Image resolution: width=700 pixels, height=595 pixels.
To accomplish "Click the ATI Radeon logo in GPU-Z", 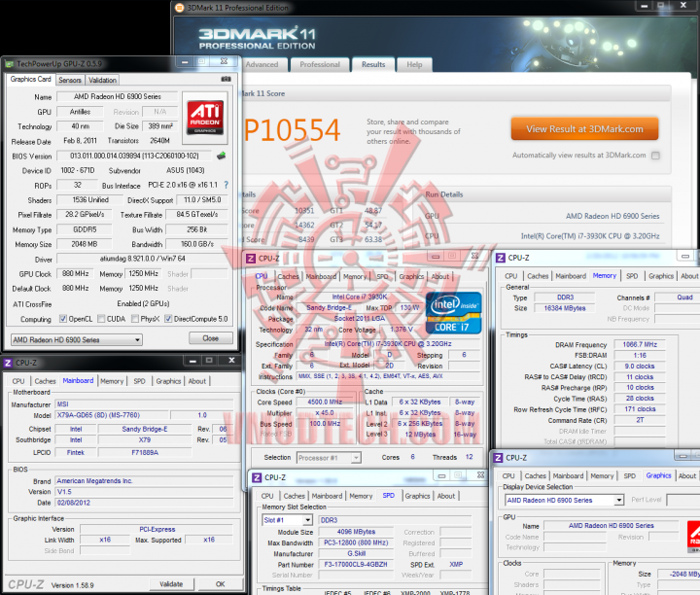I will click(205, 118).
